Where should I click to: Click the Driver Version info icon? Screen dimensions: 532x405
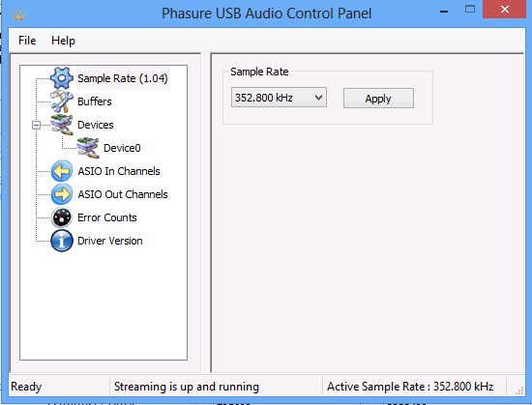[61, 241]
